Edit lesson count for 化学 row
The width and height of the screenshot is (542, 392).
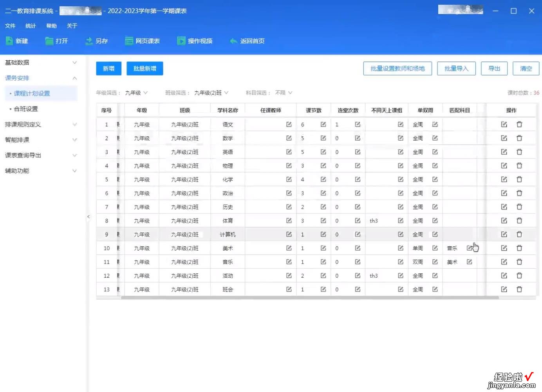click(x=323, y=179)
